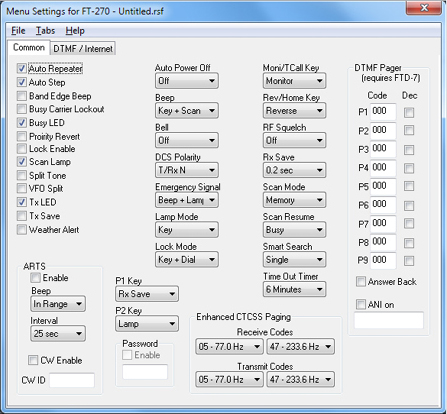The height and width of the screenshot is (414, 447).
Task: Open the Scan Mode Memory dropdown
Action: coord(294,200)
